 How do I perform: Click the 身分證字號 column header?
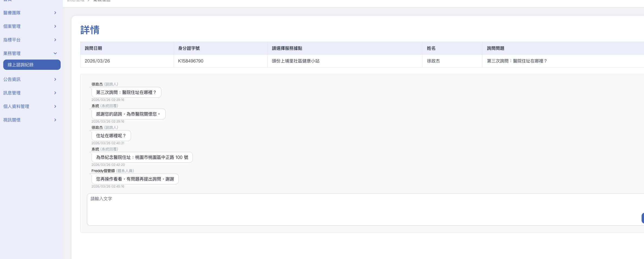(189, 48)
